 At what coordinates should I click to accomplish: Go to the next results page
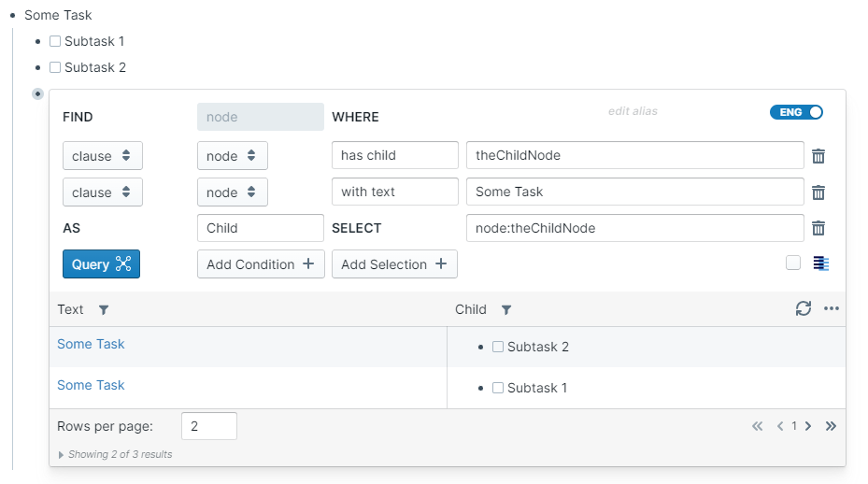pyautogui.click(x=808, y=426)
